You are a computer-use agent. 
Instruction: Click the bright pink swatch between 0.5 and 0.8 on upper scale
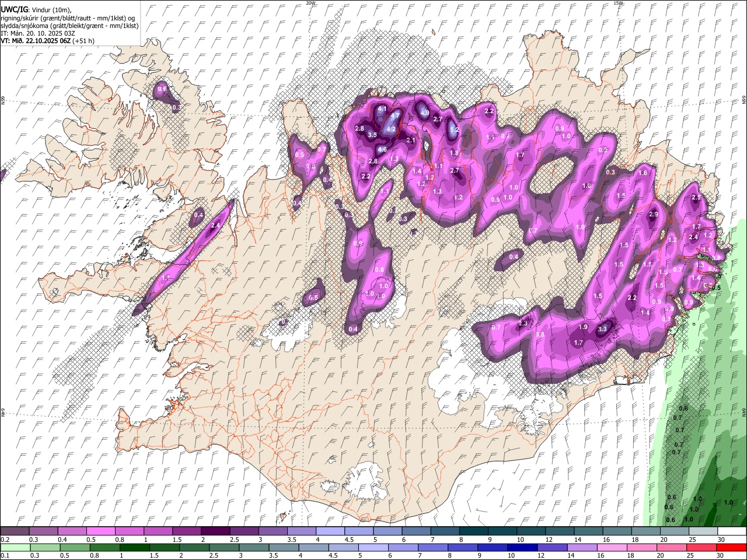(x=100, y=531)
